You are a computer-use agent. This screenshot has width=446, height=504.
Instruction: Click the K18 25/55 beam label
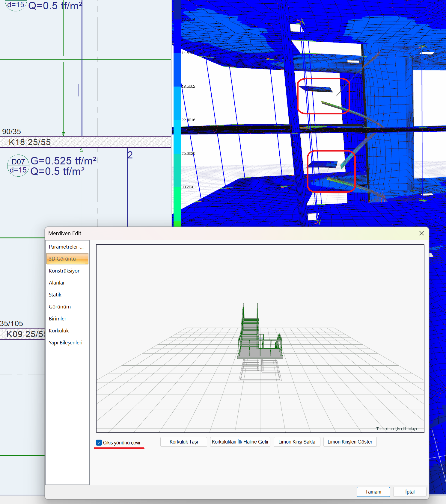[x=30, y=142]
